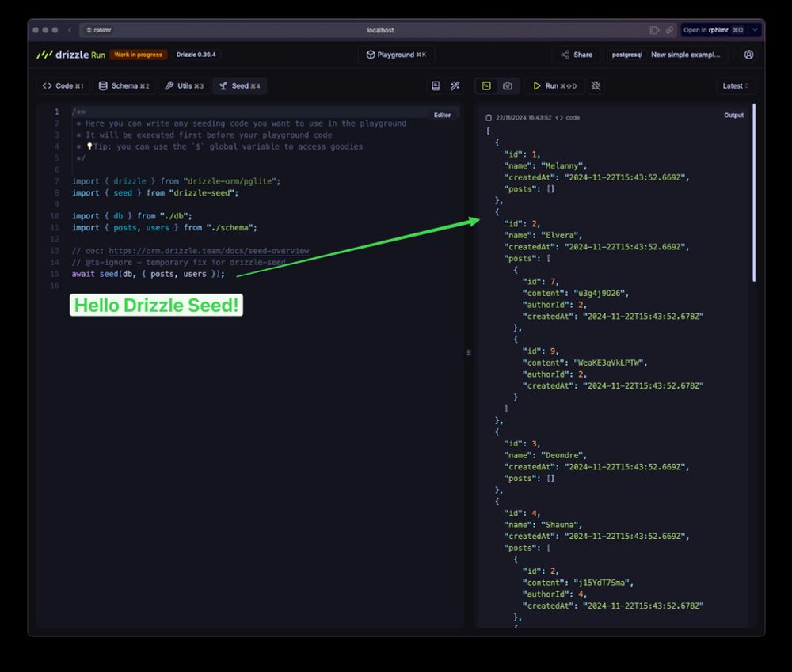Click the magic wand format icon
The width and height of the screenshot is (792, 672).
pos(455,85)
